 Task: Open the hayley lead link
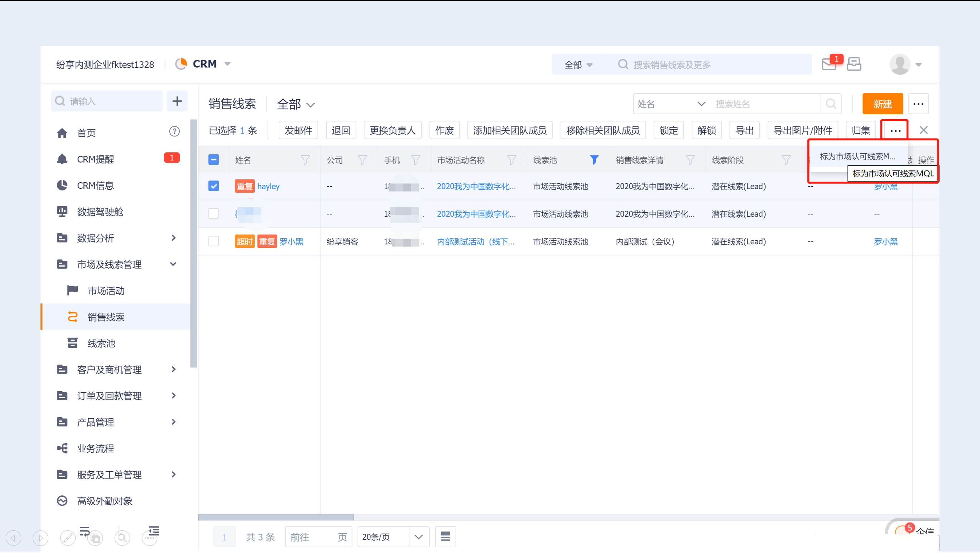[x=268, y=186]
